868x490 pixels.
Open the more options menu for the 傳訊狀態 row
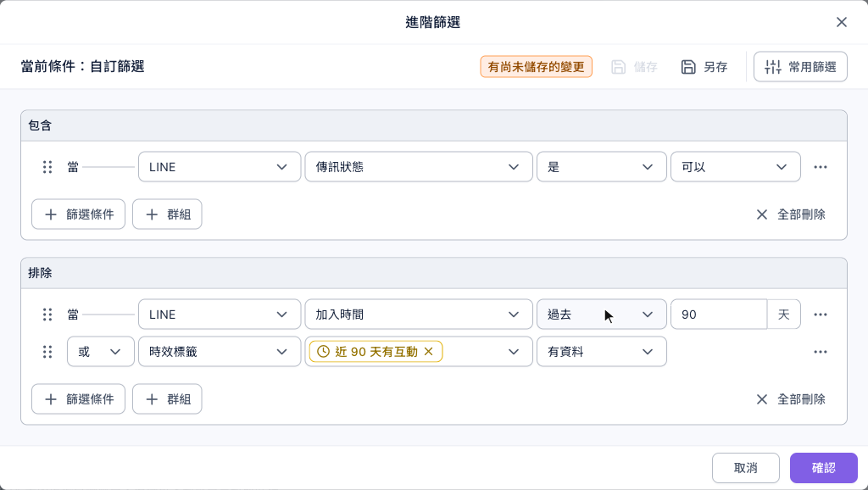(x=821, y=167)
